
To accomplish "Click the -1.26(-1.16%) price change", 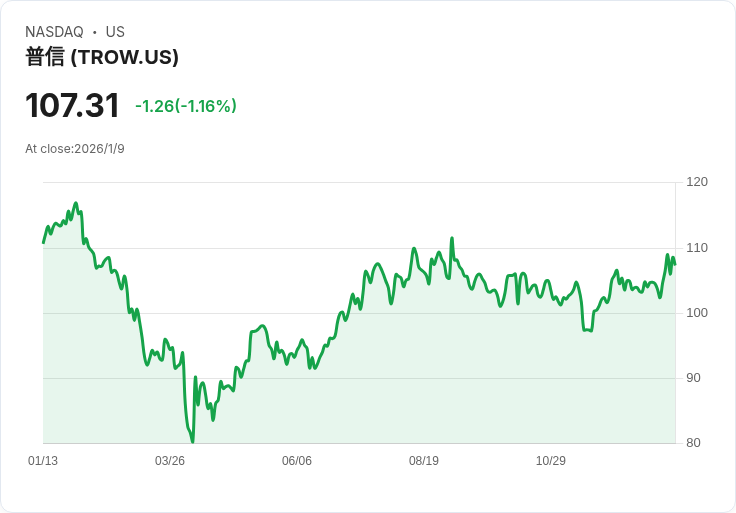I will (186, 106).
